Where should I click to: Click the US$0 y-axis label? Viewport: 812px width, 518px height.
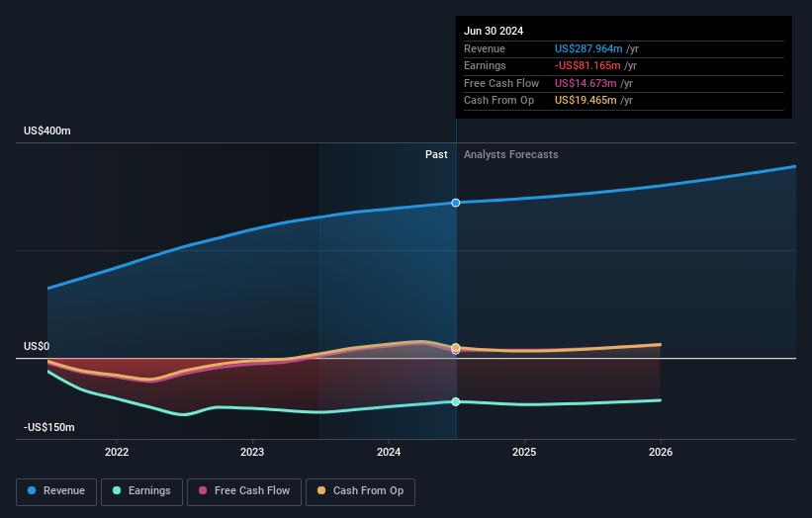37,346
